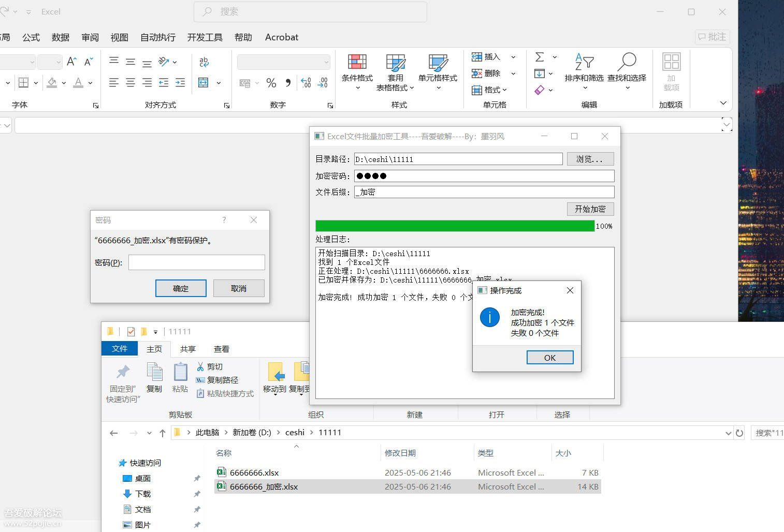Expand the Excel formula bar

click(727, 125)
